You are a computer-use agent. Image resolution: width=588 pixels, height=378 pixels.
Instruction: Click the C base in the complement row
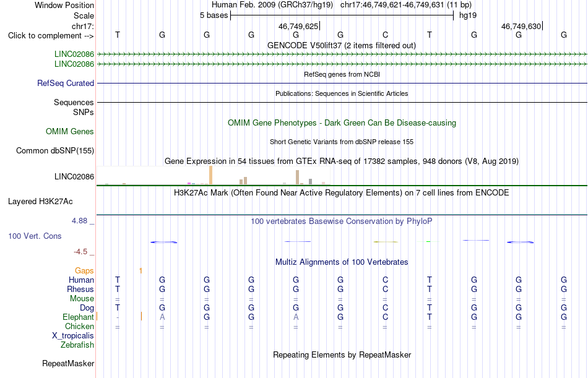click(385, 35)
